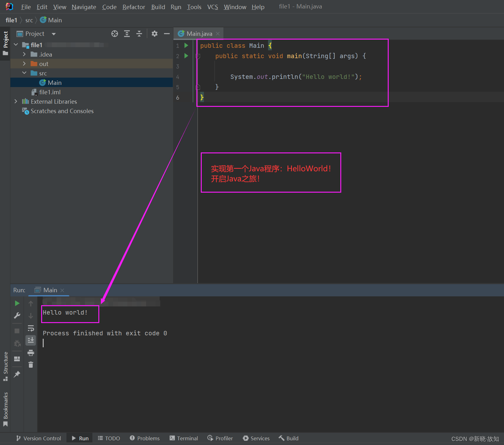Toggle scroll to end in Run console
This screenshot has height=445, width=504.
pos(31,340)
